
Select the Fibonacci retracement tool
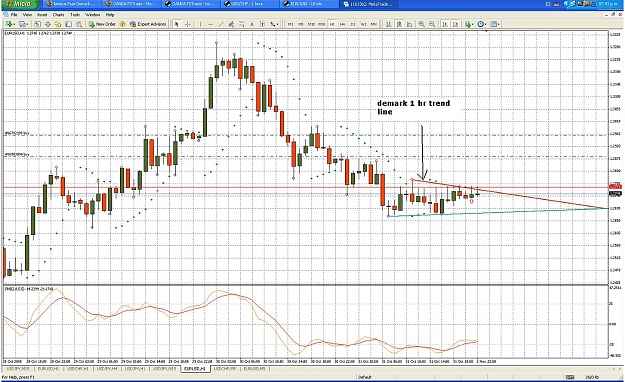pyautogui.click(x=242, y=24)
